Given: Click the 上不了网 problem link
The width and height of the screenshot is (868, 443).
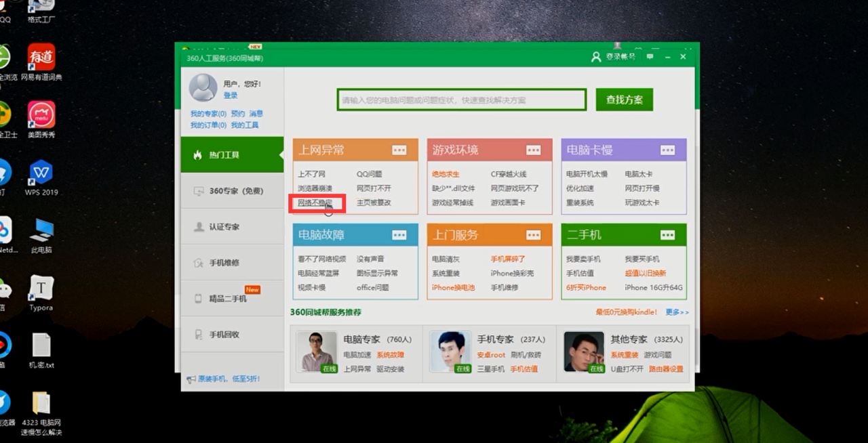Looking at the screenshot, I should tap(312, 174).
